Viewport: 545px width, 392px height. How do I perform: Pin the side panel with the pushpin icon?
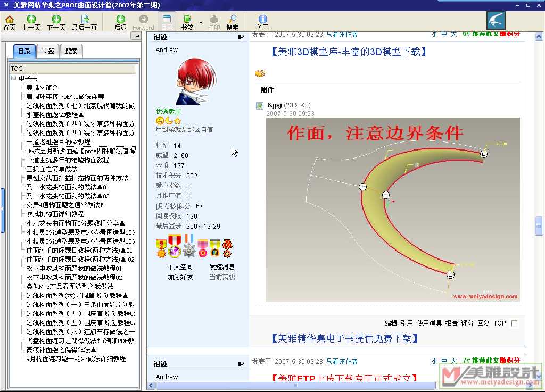[x=136, y=36]
